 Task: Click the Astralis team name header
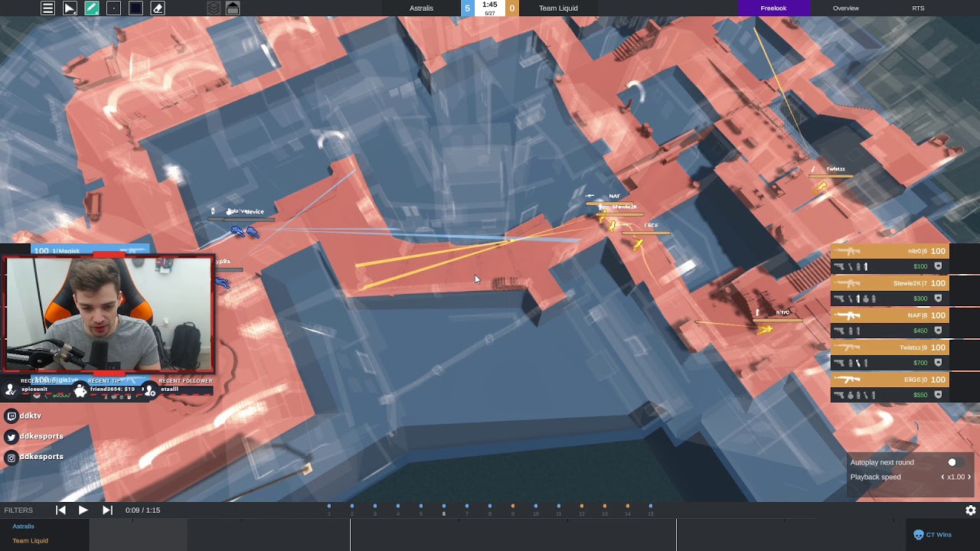(421, 8)
